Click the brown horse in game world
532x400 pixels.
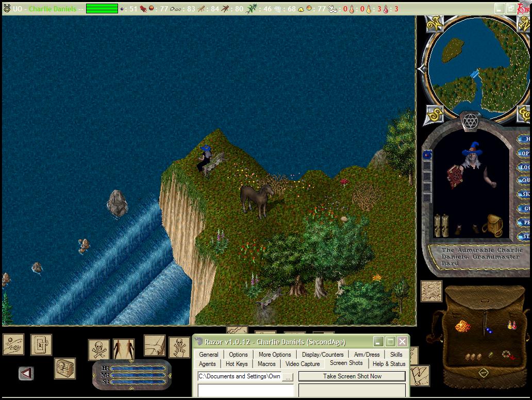click(256, 199)
